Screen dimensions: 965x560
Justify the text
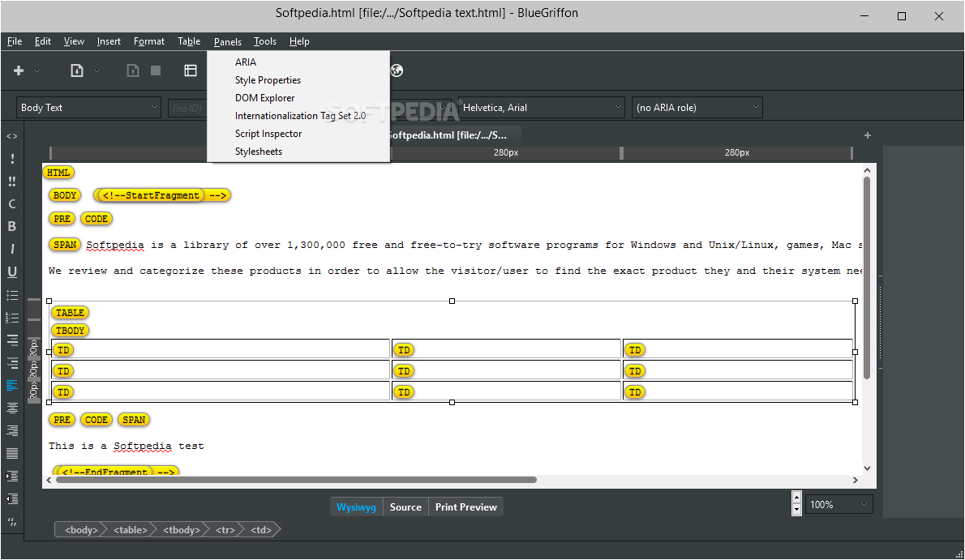pyautogui.click(x=11, y=454)
